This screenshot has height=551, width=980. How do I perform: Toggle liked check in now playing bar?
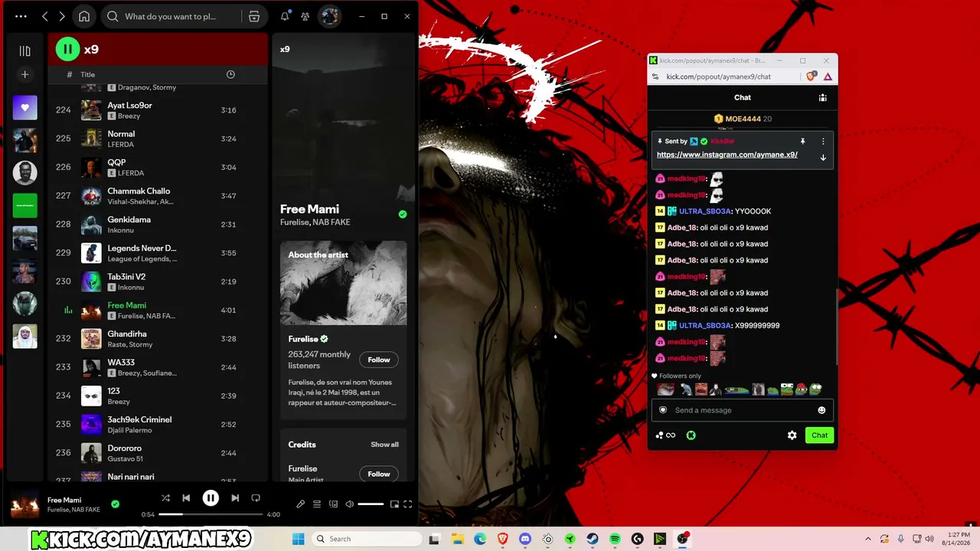click(115, 504)
